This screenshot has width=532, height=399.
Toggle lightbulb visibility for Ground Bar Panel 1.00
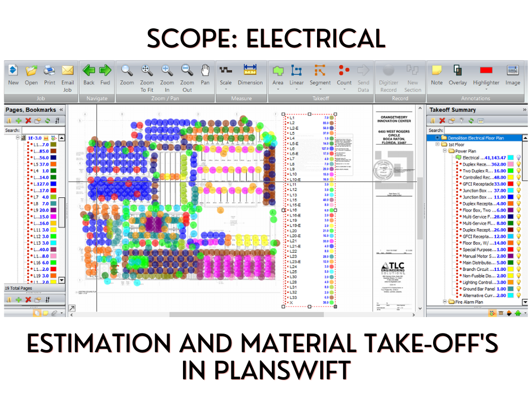(x=518, y=289)
